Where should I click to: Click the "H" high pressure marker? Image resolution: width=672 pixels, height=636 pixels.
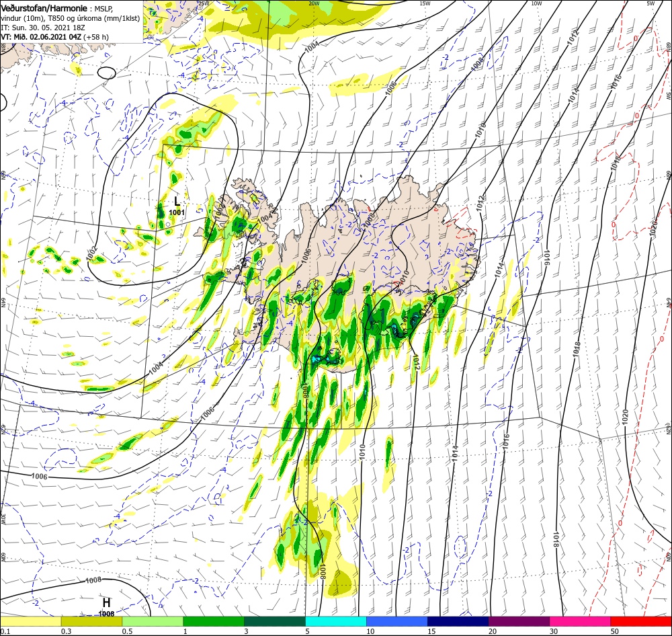pyautogui.click(x=106, y=602)
